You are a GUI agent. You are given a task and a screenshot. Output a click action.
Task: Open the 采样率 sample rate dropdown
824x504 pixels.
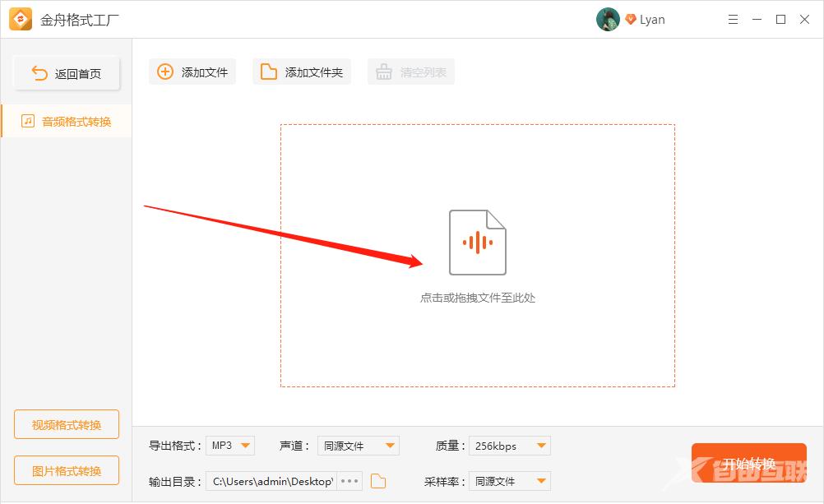[x=510, y=481]
